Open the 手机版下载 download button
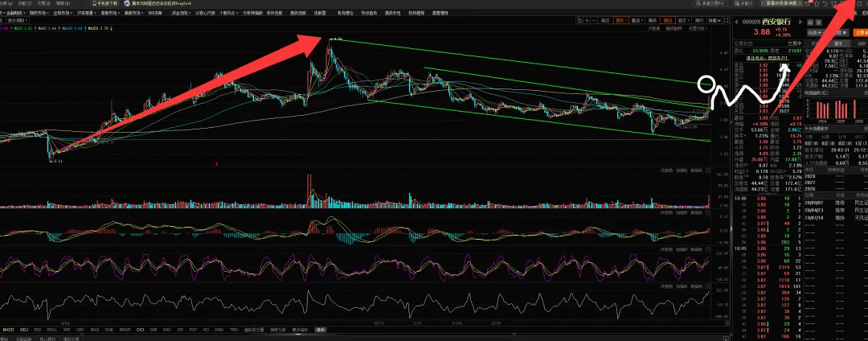This screenshot has width=868, height=341. (106, 3)
